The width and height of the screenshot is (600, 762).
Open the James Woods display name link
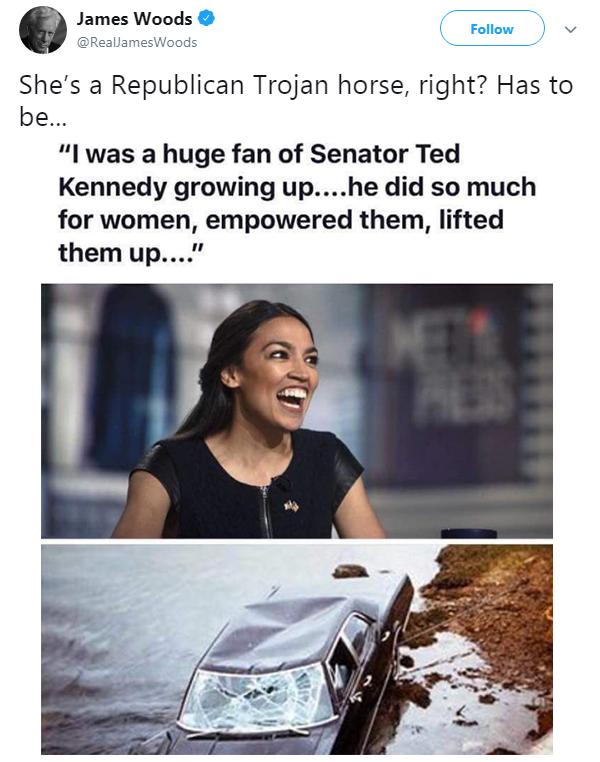pos(135,19)
